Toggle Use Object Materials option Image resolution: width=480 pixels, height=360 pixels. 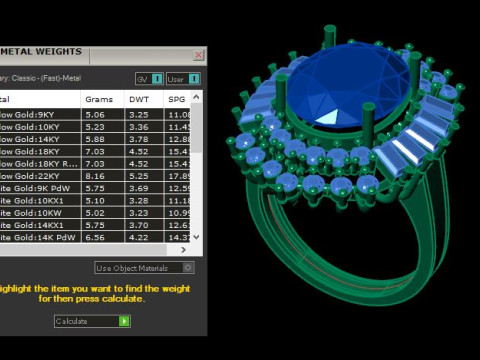[x=144, y=268]
